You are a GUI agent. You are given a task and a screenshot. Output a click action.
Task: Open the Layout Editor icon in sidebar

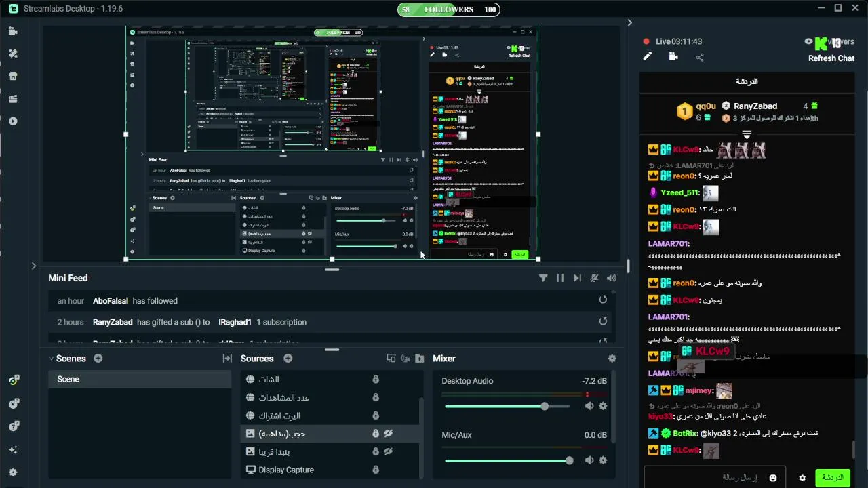(13, 99)
